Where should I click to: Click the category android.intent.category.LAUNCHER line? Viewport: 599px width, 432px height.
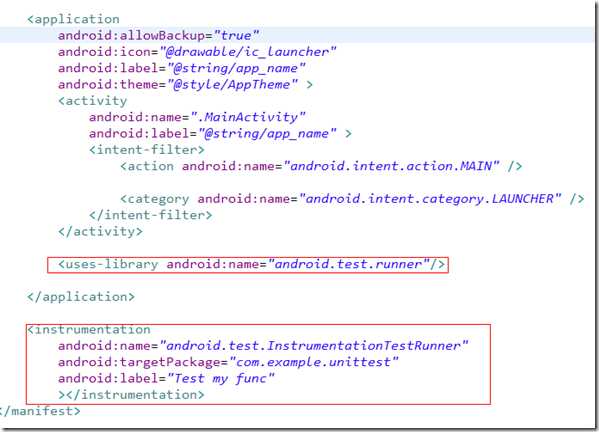click(352, 199)
